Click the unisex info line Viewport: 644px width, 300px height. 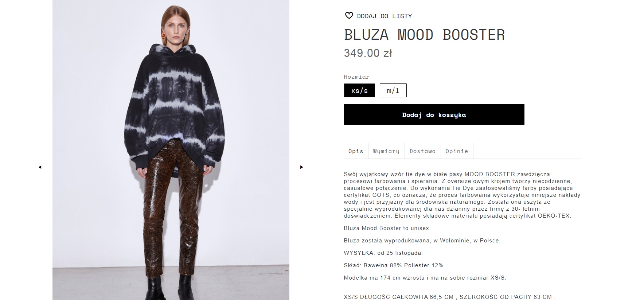(387, 228)
